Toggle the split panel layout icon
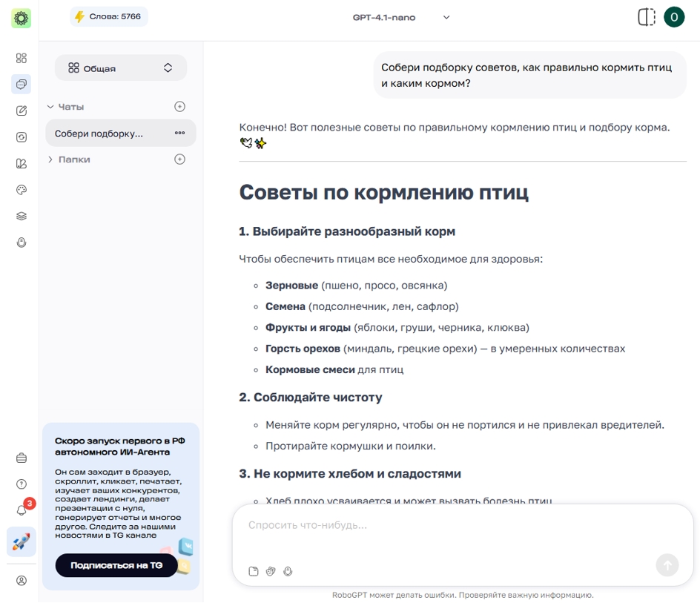The height and width of the screenshot is (603, 700). point(646,17)
